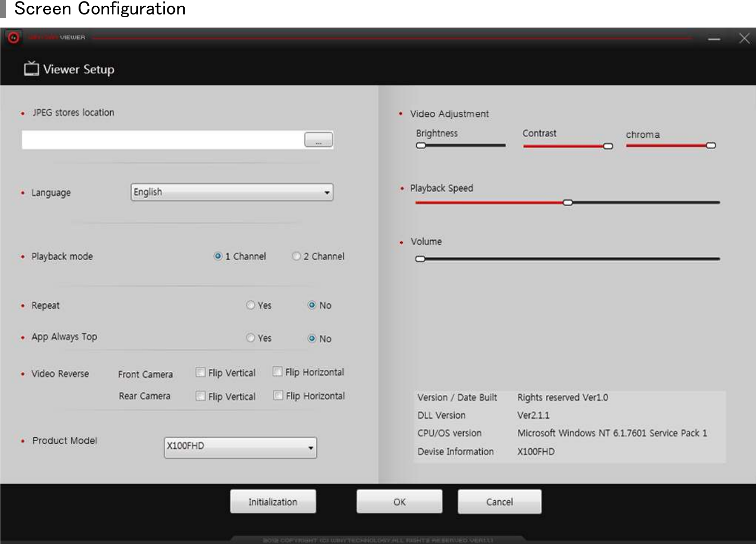Click the 'Front Camera' label

pyautogui.click(x=145, y=374)
